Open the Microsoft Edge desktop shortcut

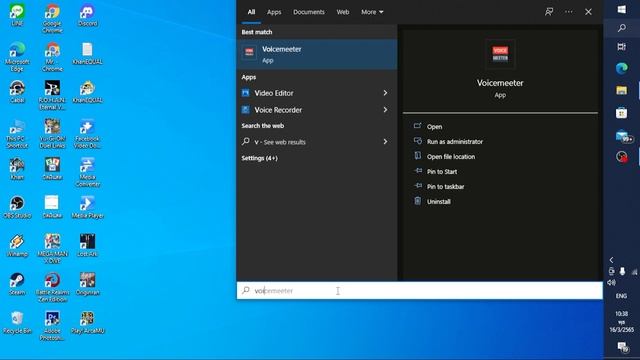tap(17, 57)
